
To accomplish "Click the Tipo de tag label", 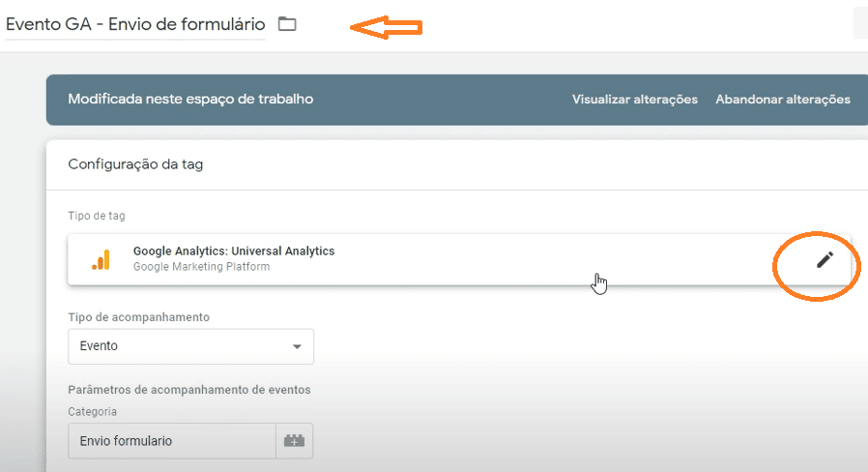I will click(97, 216).
